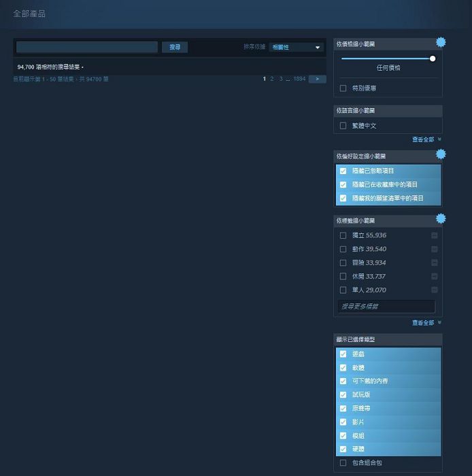
Task: Select current page 1 in pagination
Action: 264,79
